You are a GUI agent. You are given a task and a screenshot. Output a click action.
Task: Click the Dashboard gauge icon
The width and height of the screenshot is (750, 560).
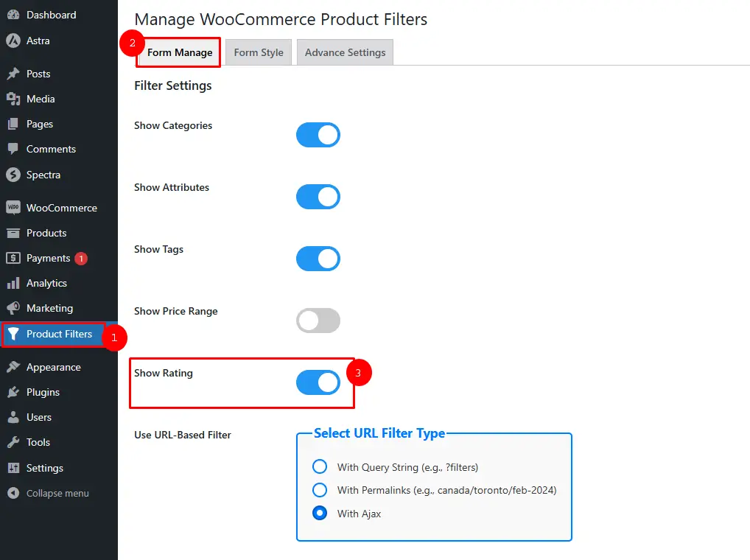pos(13,15)
